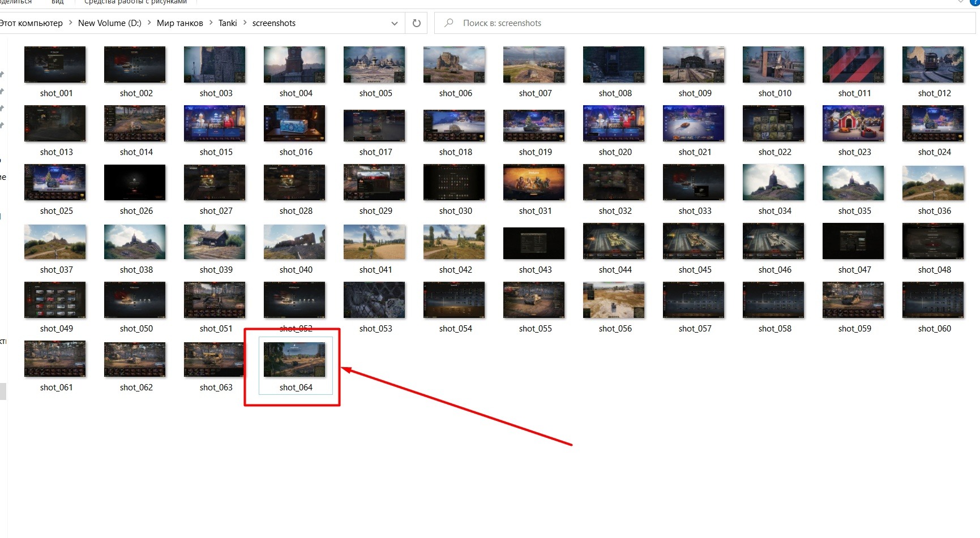Screen dimensions: 980x538
Task: Select thumbnail shot_063
Action: pos(215,359)
